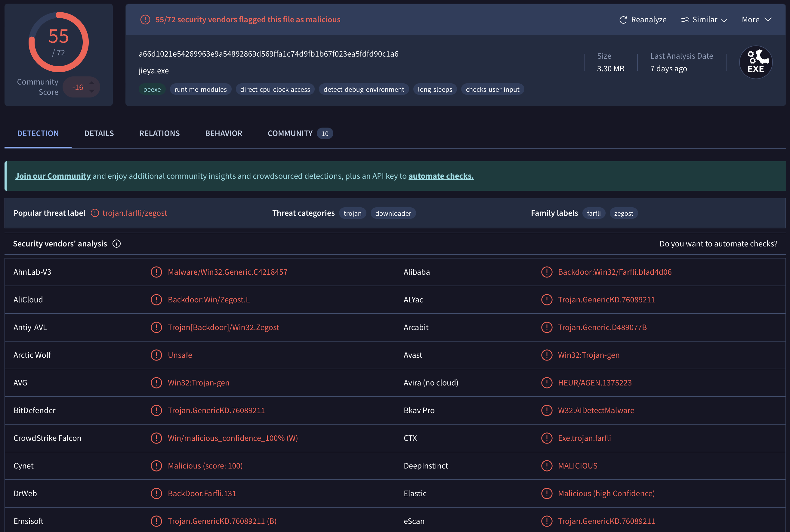790x532 pixels.
Task: Click the Reanalyze refresh icon
Action: tap(623, 20)
